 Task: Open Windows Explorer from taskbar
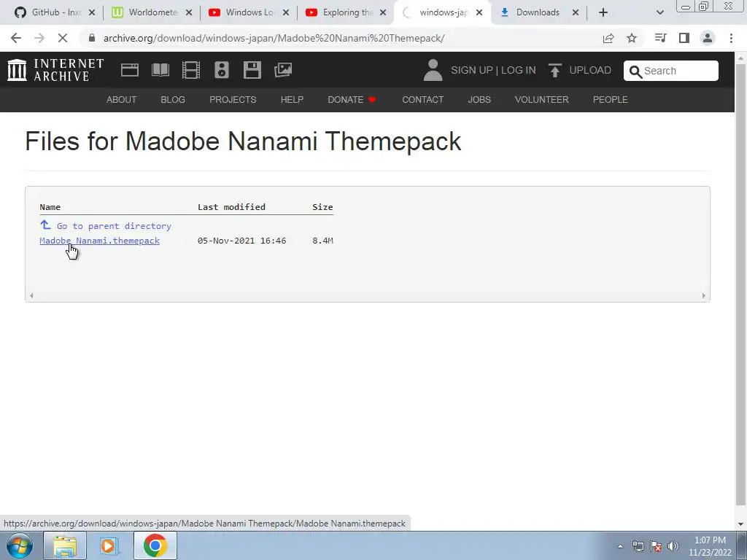[x=65, y=545]
